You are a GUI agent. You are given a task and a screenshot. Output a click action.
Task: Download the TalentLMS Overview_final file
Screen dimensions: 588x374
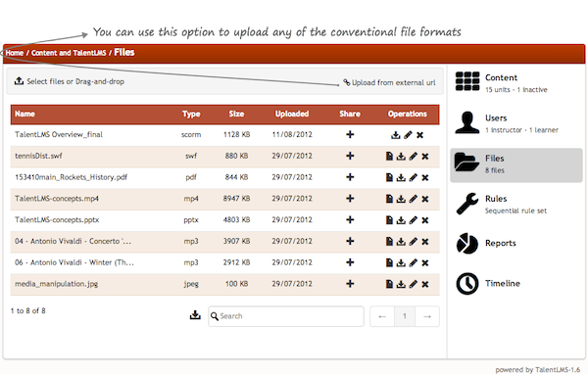(396, 135)
